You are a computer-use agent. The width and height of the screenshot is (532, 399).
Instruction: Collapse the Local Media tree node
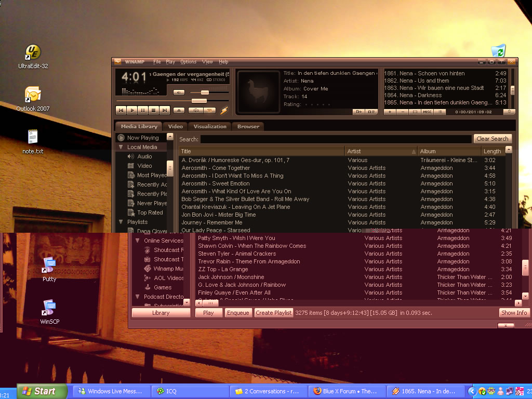(121, 147)
